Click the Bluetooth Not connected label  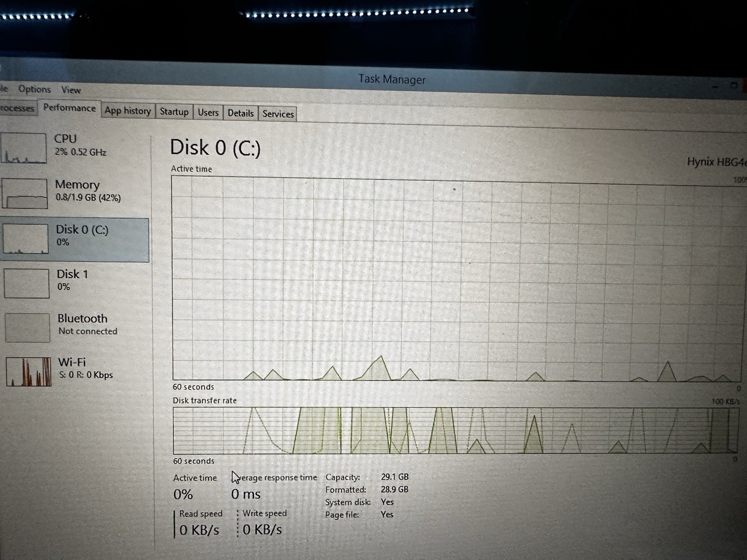[x=87, y=324]
